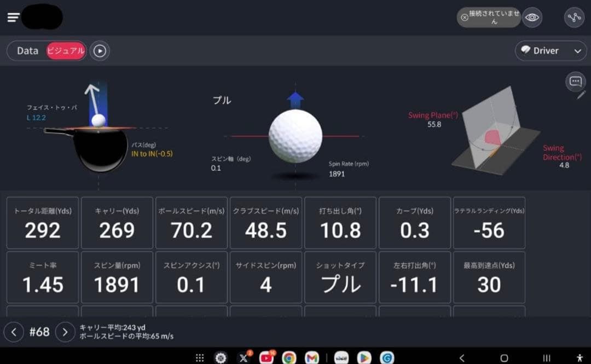Screen dimensions: 591x364
Task: Open Settings from the taskbar
Action: [x=221, y=357]
